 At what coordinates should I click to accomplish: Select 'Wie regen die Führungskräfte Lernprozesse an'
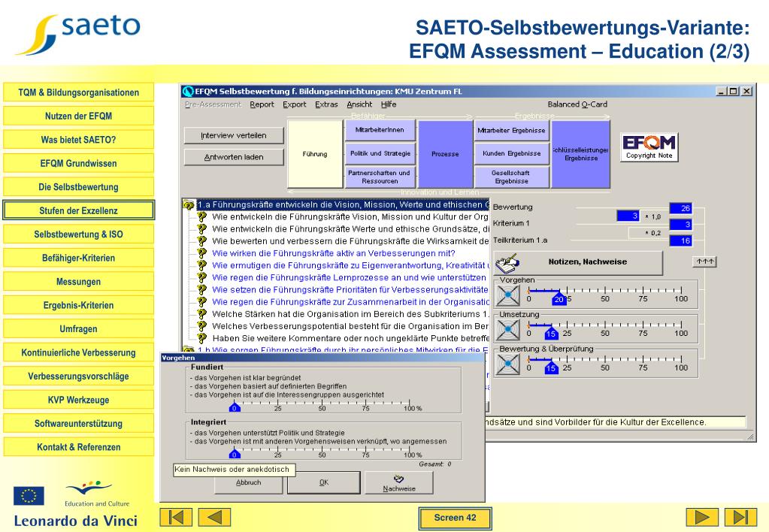[349, 277]
